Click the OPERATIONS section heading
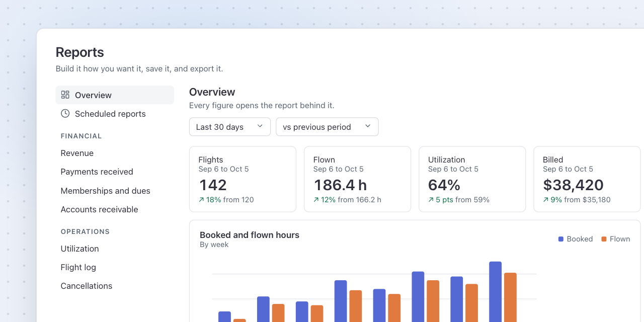Viewport: 644px width, 322px height. [x=85, y=231]
